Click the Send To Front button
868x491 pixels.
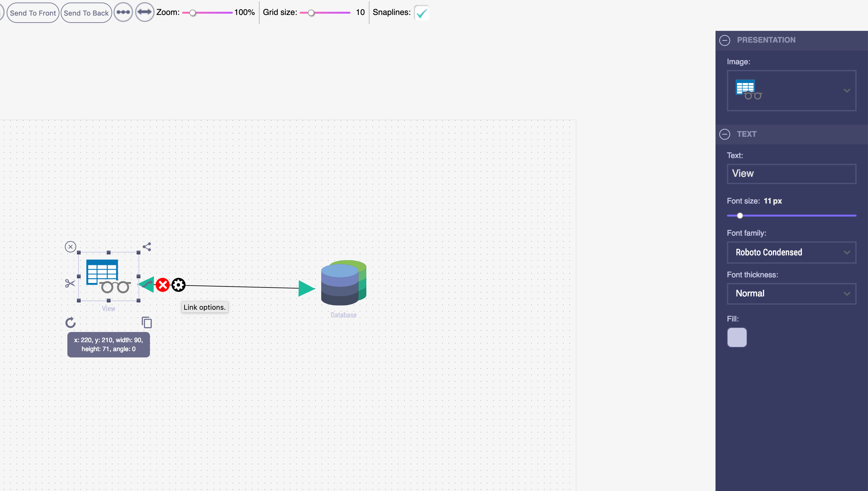coord(33,12)
